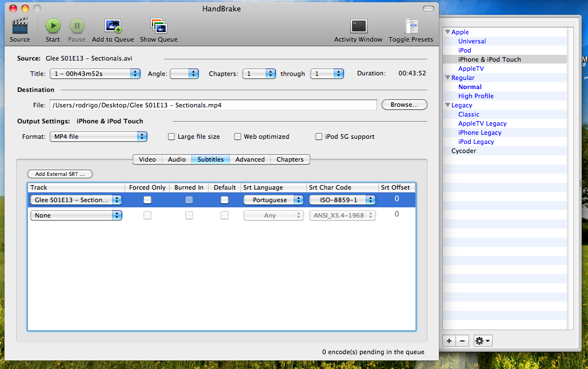The width and height of the screenshot is (588, 369).
Task: Toggle Default checkbox in None row
Action: (225, 215)
